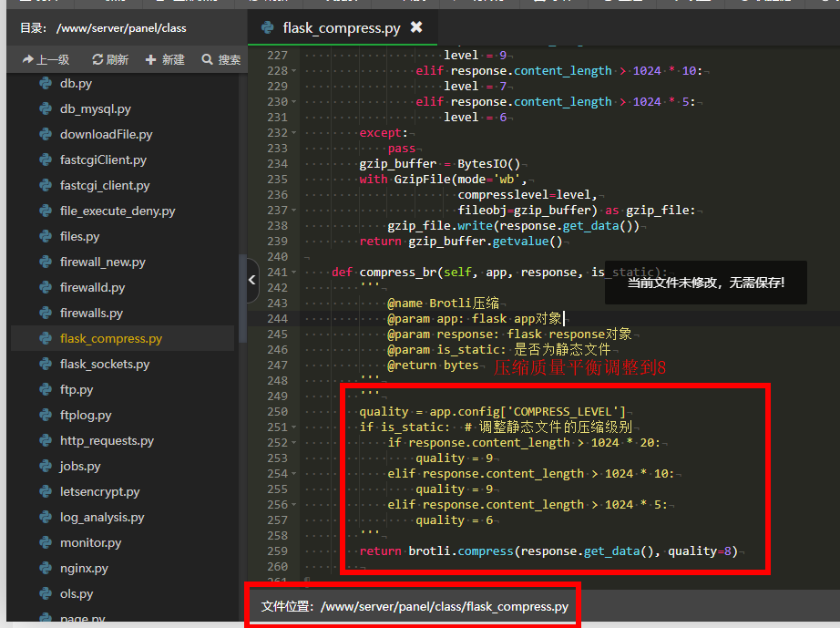The width and height of the screenshot is (840, 628).
Task: Fold code block at line 228
Action: [293, 71]
